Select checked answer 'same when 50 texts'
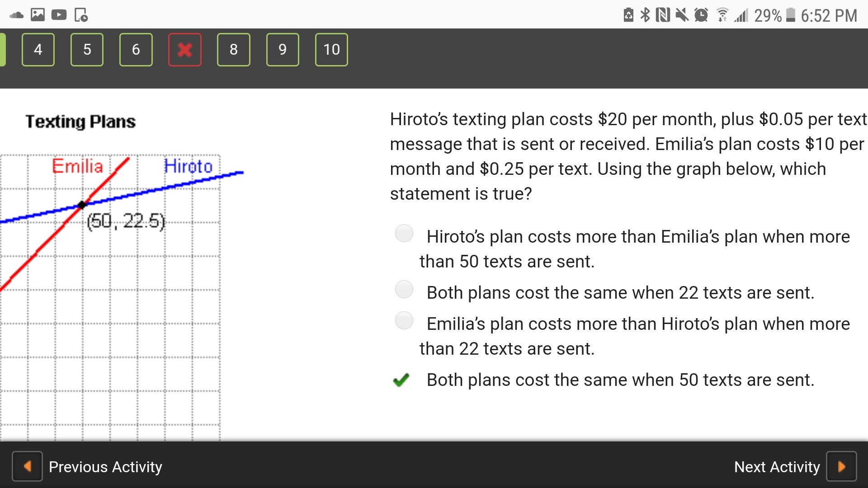This screenshot has width=868, height=488. (x=401, y=380)
